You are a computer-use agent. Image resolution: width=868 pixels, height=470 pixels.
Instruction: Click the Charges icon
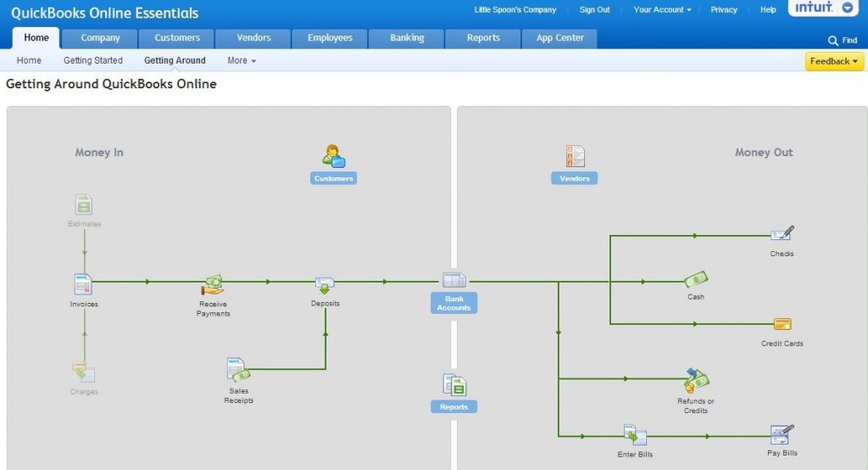click(84, 372)
